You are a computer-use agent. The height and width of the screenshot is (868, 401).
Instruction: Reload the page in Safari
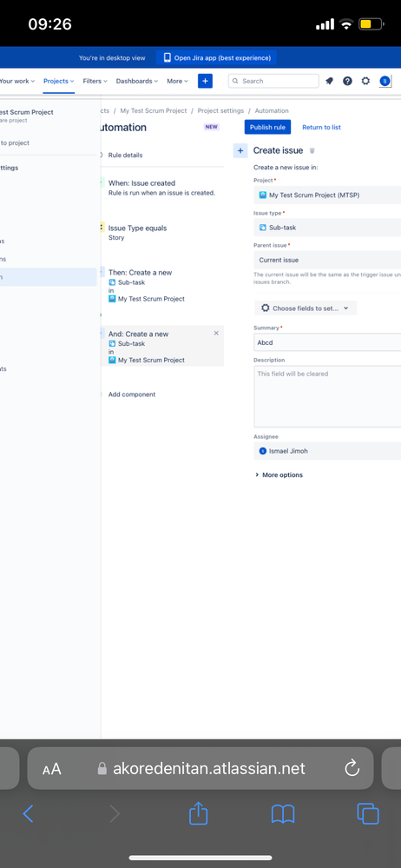pyautogui.click(x=352, y=768)
